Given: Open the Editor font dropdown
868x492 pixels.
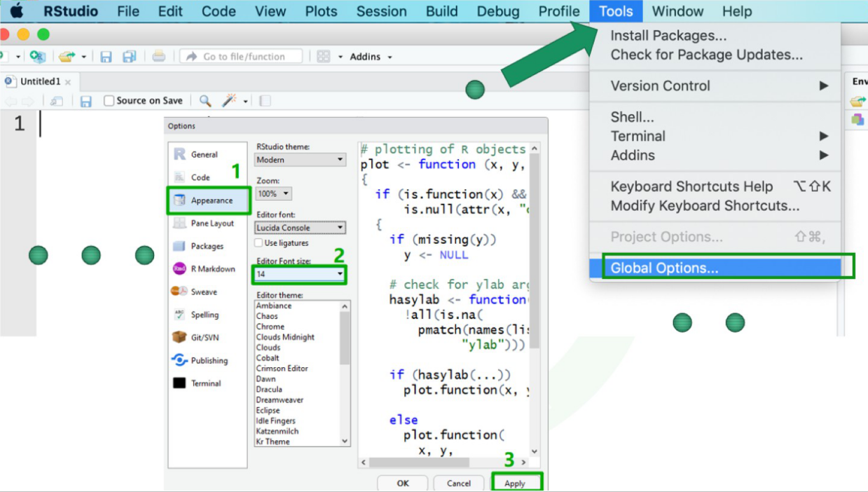Looking at the screenshot, I should [x=300, y=228].
